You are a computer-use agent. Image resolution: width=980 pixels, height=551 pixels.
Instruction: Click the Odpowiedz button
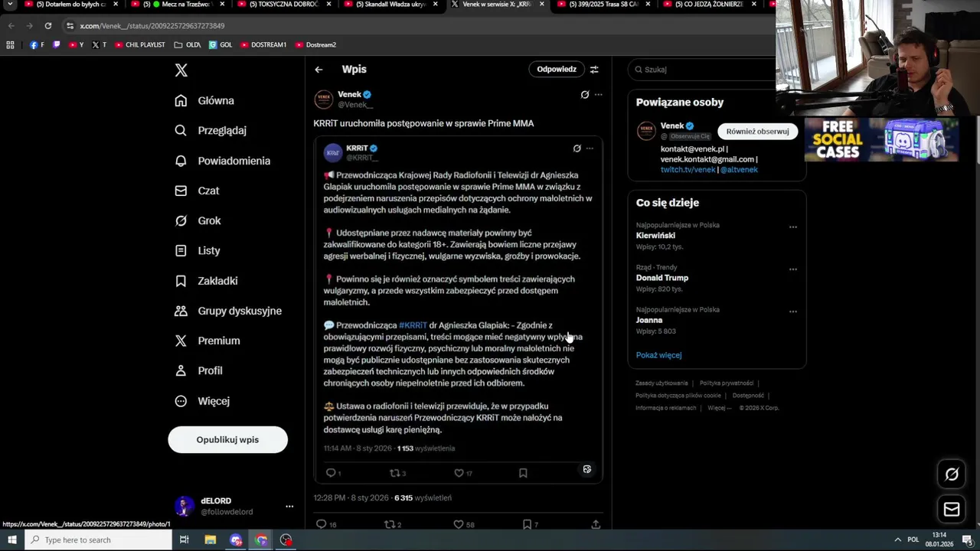[556, 69]
